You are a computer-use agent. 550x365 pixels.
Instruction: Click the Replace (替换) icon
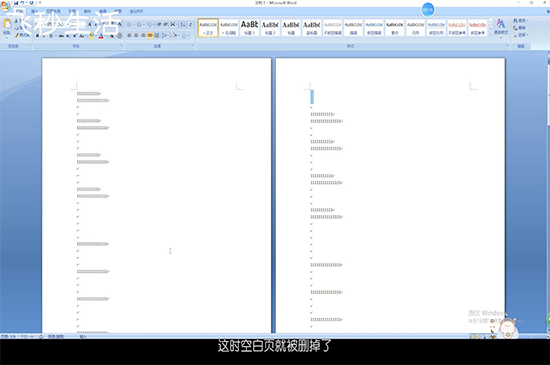coord(519,28)
